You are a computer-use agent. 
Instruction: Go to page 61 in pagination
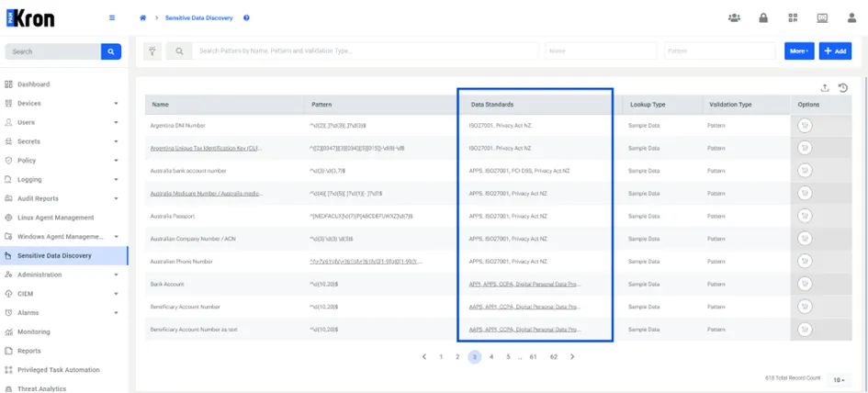(x=533, y=357)
